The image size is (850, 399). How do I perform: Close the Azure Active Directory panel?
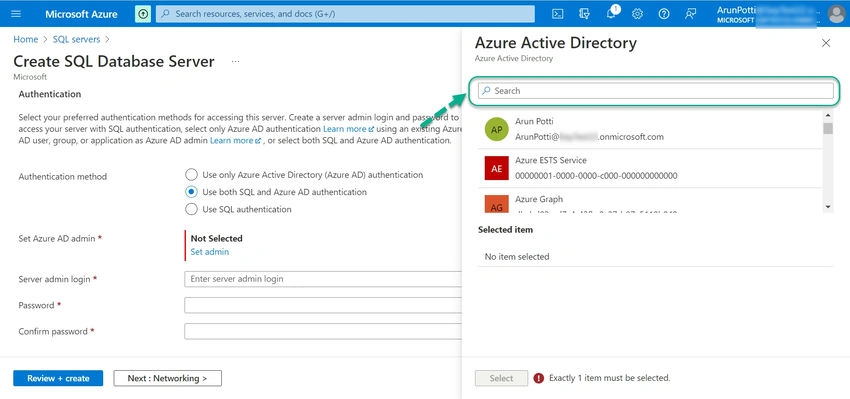(826, 43)
